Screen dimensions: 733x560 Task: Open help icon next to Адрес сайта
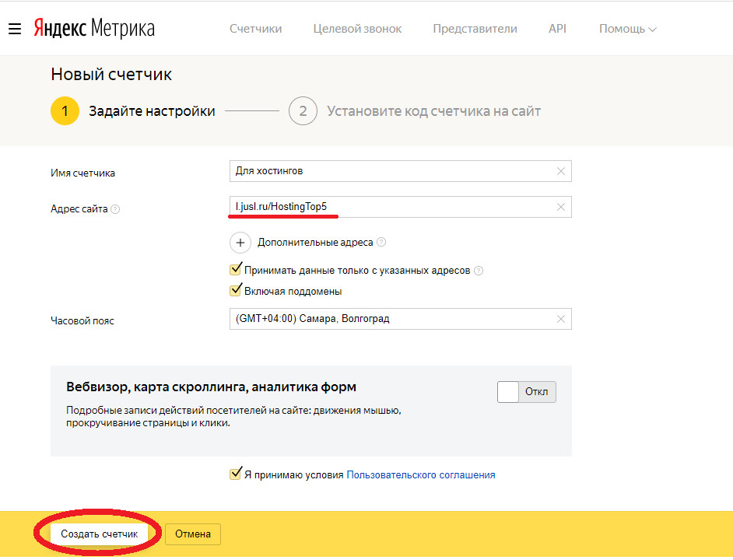coord(115,209)
